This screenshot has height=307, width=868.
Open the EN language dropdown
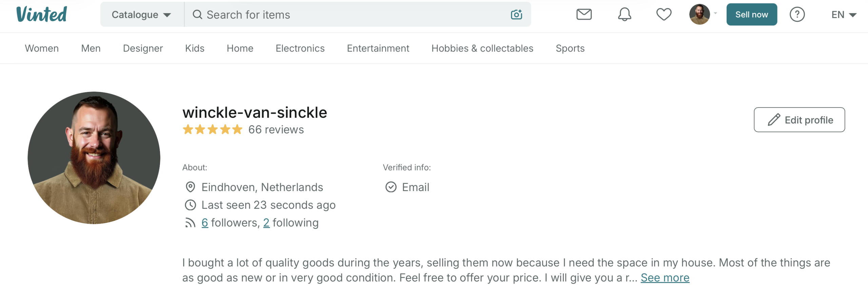pos(844,15)
